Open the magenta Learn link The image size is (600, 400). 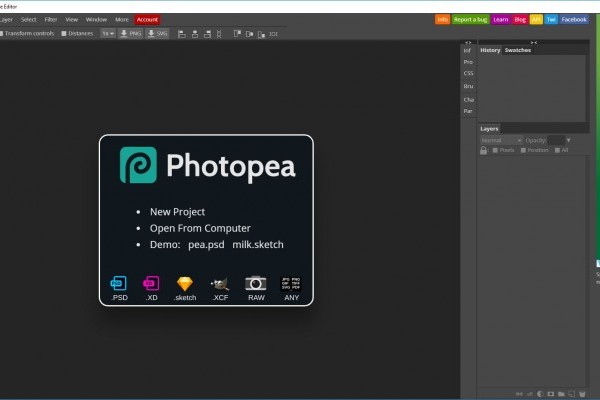(501, 20)
